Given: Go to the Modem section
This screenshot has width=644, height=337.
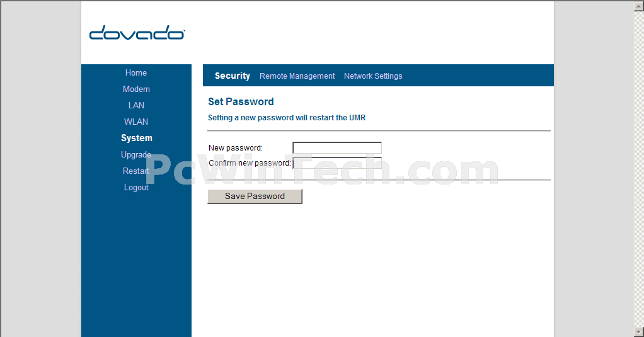Looking at the screenshot, I should (x=136, y=89).
